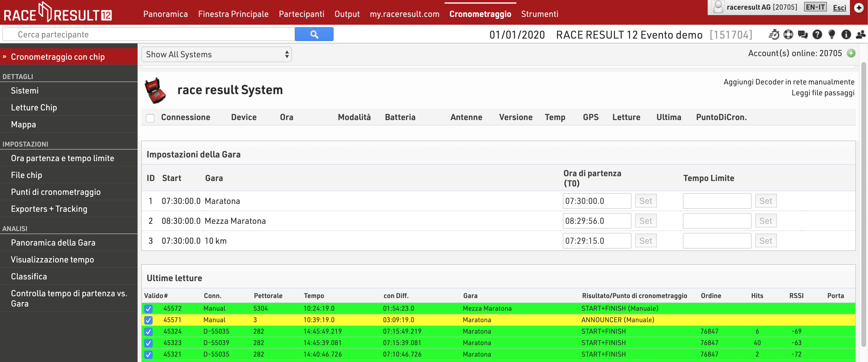
Task: Go to the Partecipanti menu
Action: point(302,14)
